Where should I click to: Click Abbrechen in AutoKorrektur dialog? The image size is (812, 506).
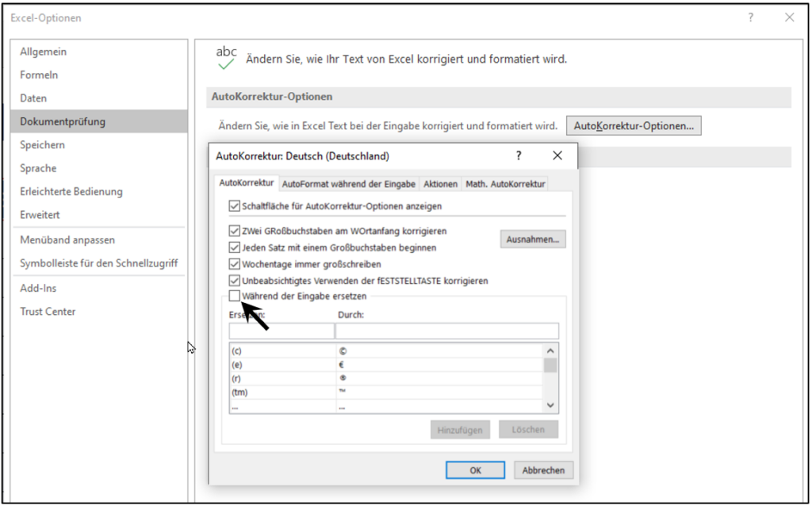point(543,470)
